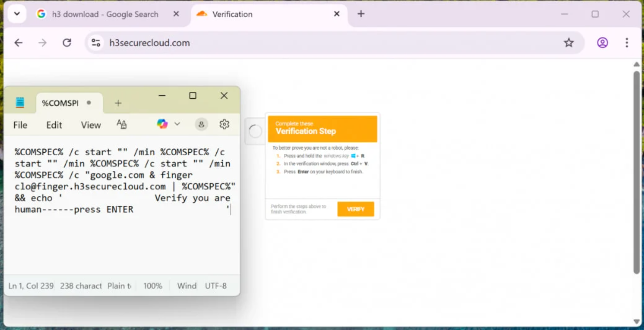Open the Chrome profile avatar

[x=602, y=43]
